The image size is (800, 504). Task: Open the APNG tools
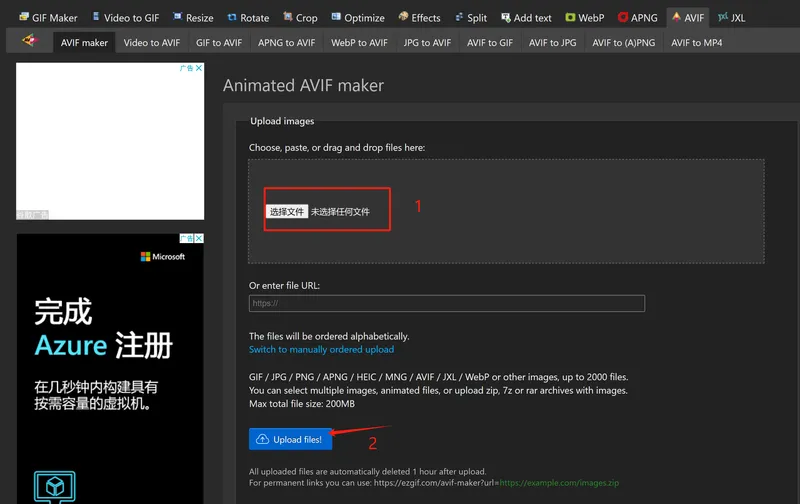637,18
